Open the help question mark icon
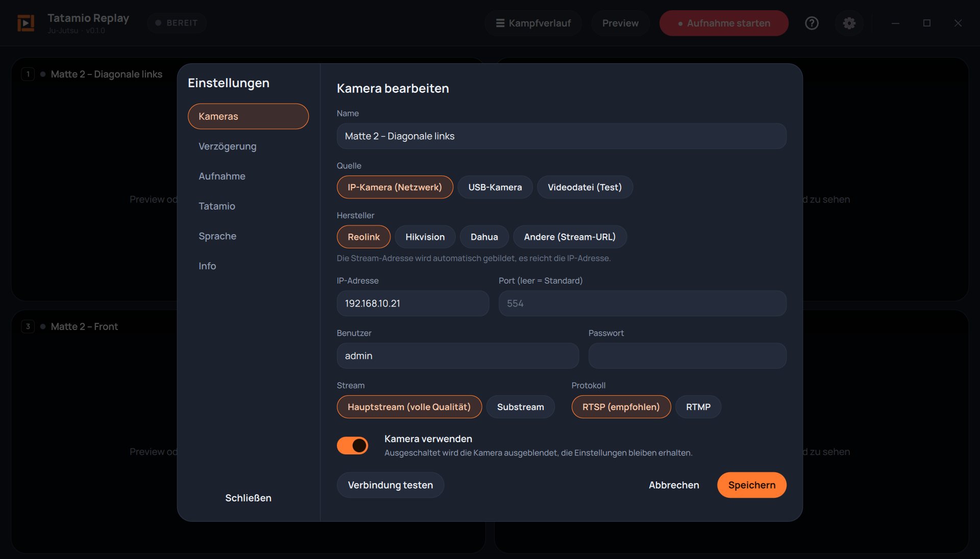The width and height of the screenshot is (980, 559). pyautogui.click(x=812, y=23)
